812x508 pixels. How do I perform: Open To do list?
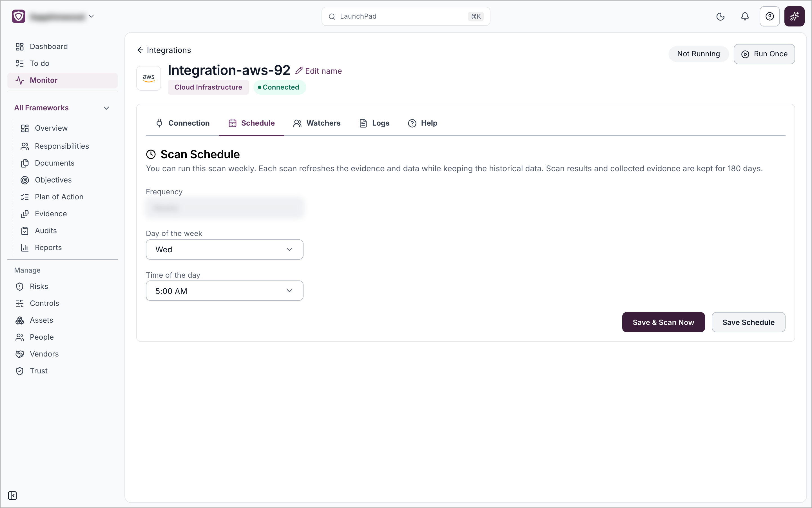63,63
